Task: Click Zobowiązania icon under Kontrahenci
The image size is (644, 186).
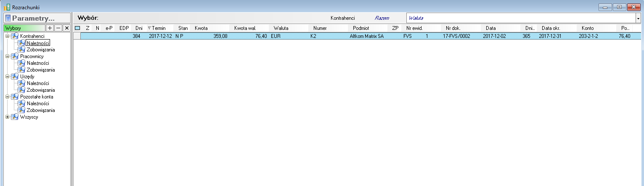Action: [x=21, y=50]
